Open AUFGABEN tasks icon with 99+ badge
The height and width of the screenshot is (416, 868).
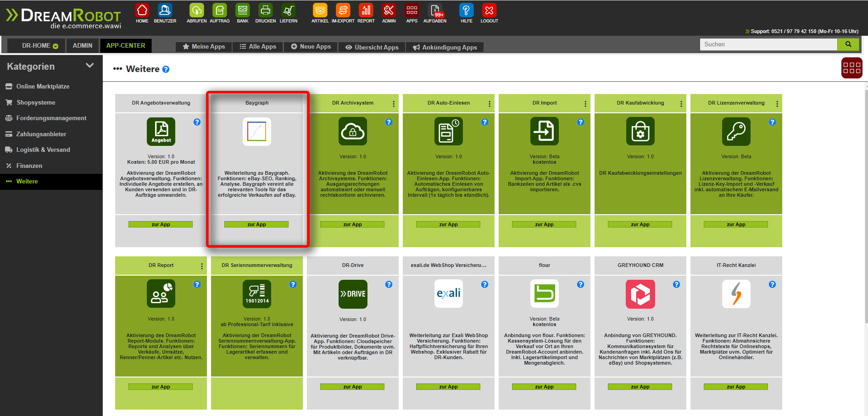[x=435, y=10]
